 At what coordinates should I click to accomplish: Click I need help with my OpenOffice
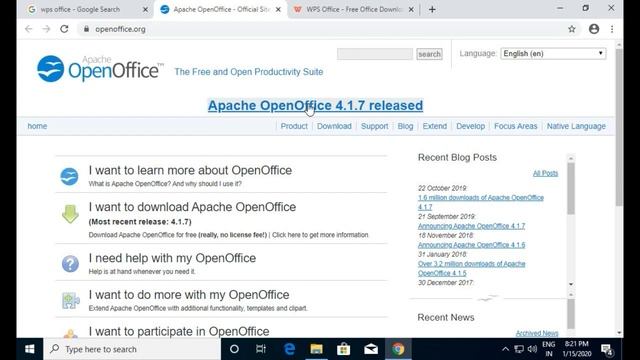tap(172, 258)
